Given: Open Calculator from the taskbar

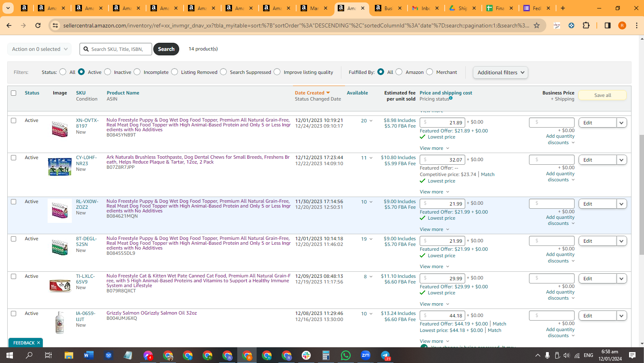Looking at the screenshot, I should (x=326, y=355).
